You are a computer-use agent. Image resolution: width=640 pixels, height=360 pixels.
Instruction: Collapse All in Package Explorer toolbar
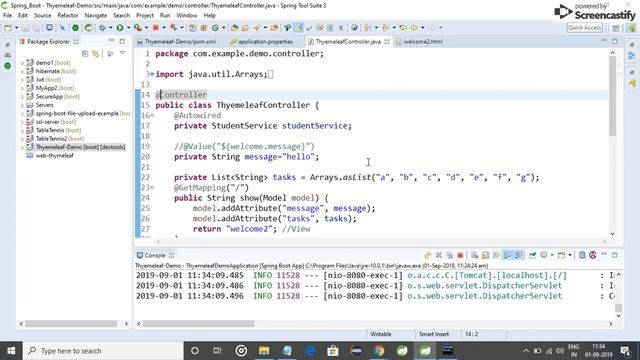pyautogui.click(x=85, y=54)
